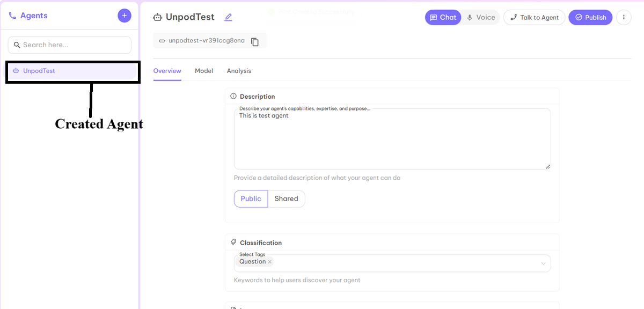Select UnpodTest agent in sidebar list

(x=73, y=71)
